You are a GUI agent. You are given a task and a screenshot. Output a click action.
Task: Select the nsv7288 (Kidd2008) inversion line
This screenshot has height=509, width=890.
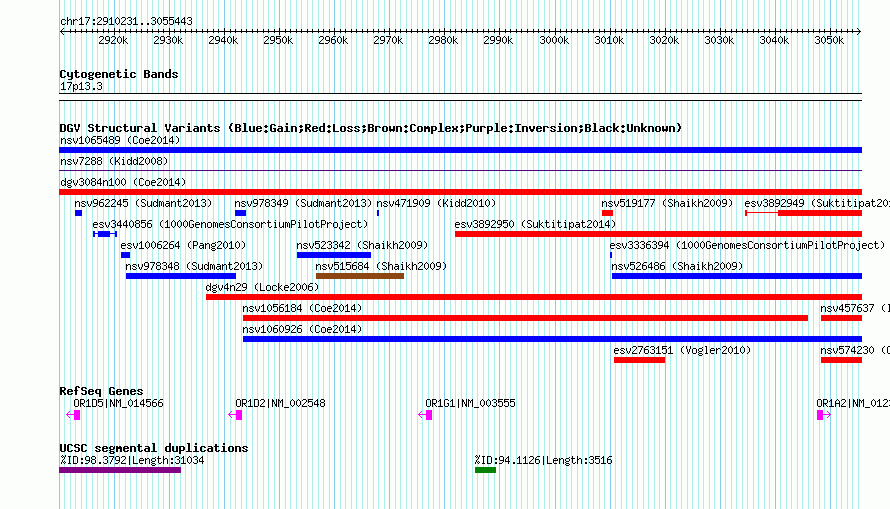pos(460,171)
